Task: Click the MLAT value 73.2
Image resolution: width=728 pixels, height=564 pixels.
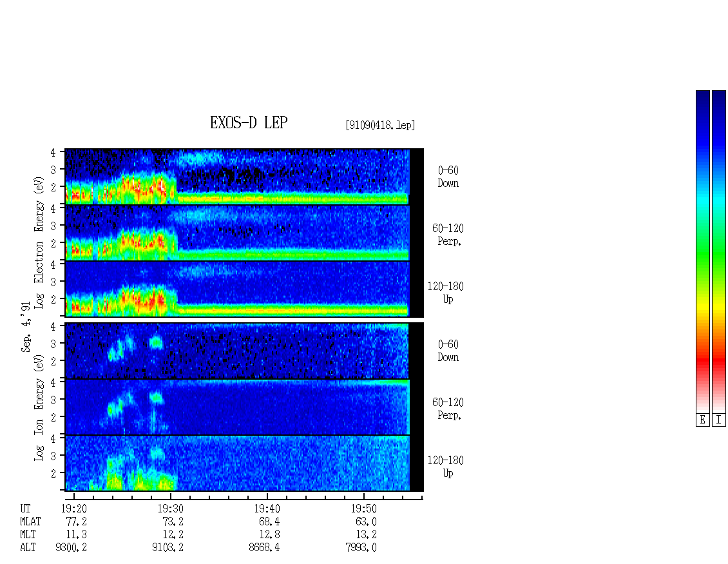Action: pos(173,521)
